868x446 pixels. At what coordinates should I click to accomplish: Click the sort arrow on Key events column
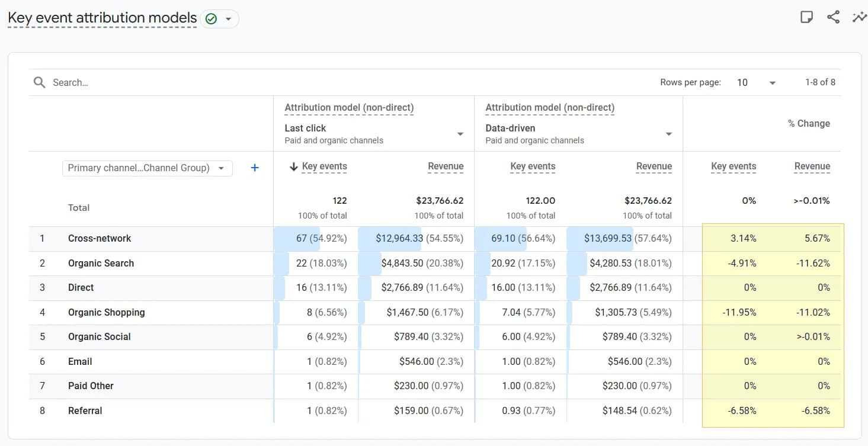[294, 166]
